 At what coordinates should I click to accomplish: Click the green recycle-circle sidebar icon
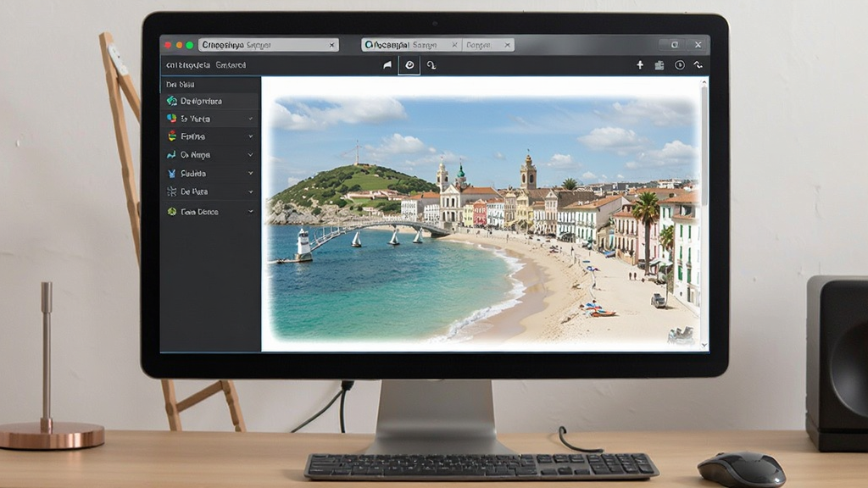click(x=171, y=211)
